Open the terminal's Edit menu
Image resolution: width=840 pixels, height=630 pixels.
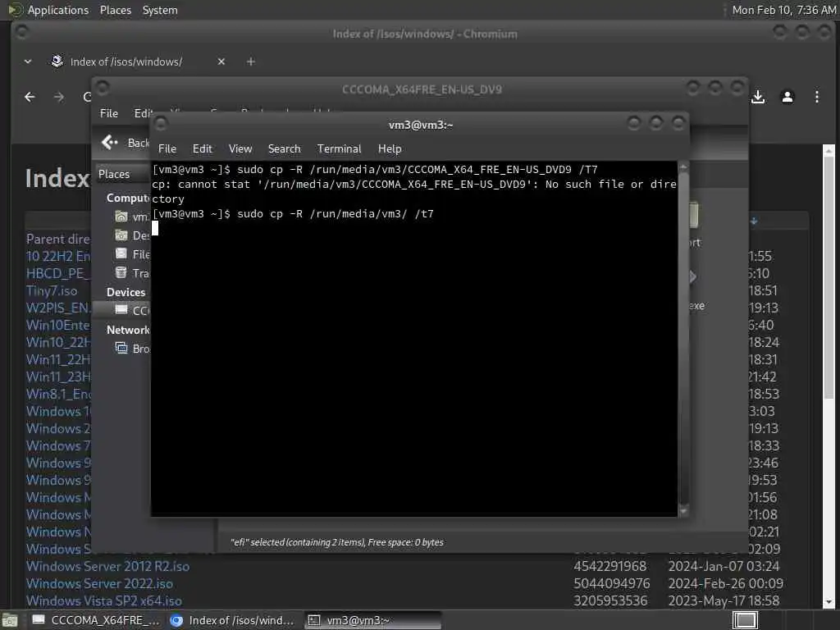[202, 149]
